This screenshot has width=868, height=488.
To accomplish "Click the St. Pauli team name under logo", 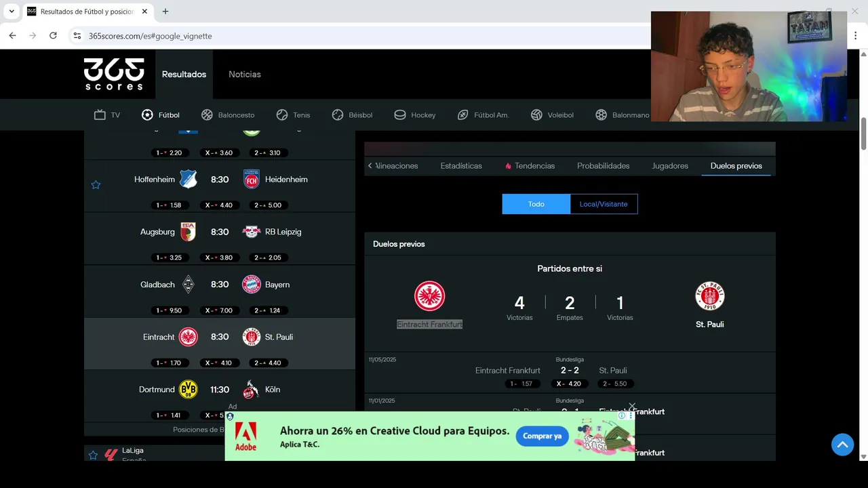I will tap(710, 324).
